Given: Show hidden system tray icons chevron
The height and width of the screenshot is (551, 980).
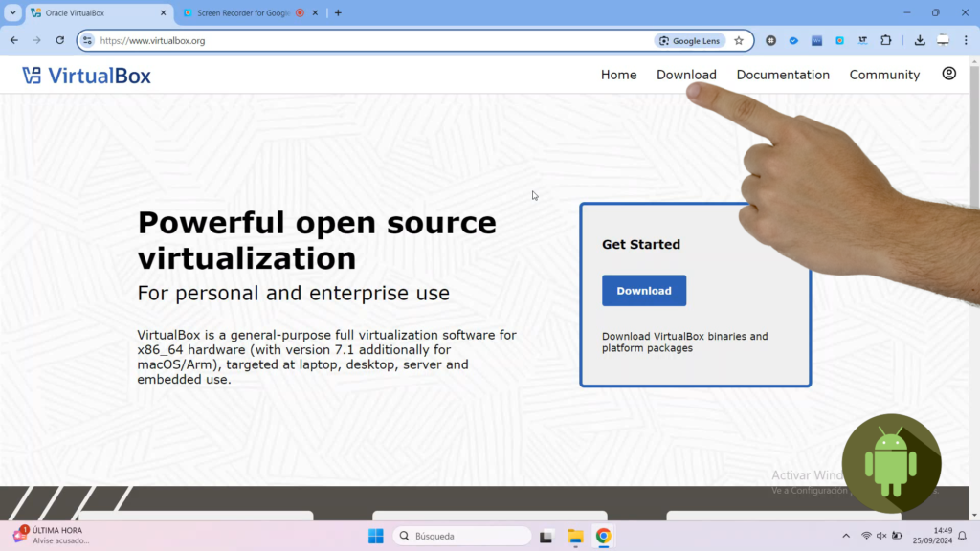Looking at the screenshot, I should click(845, 536).
